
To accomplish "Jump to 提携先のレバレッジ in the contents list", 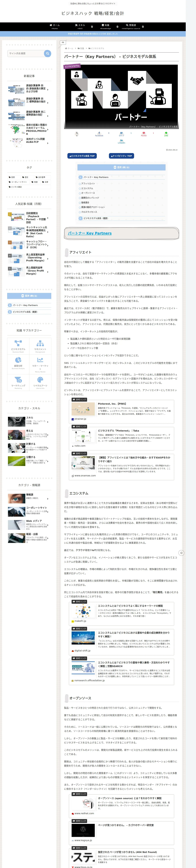I will pos(90,198).
